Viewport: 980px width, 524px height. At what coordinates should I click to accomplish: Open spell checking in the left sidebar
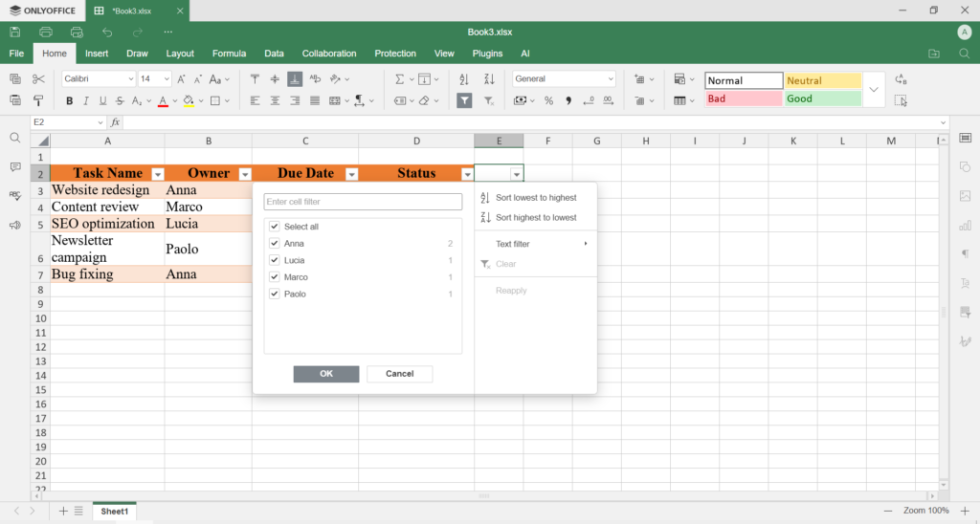pos(15,195)
